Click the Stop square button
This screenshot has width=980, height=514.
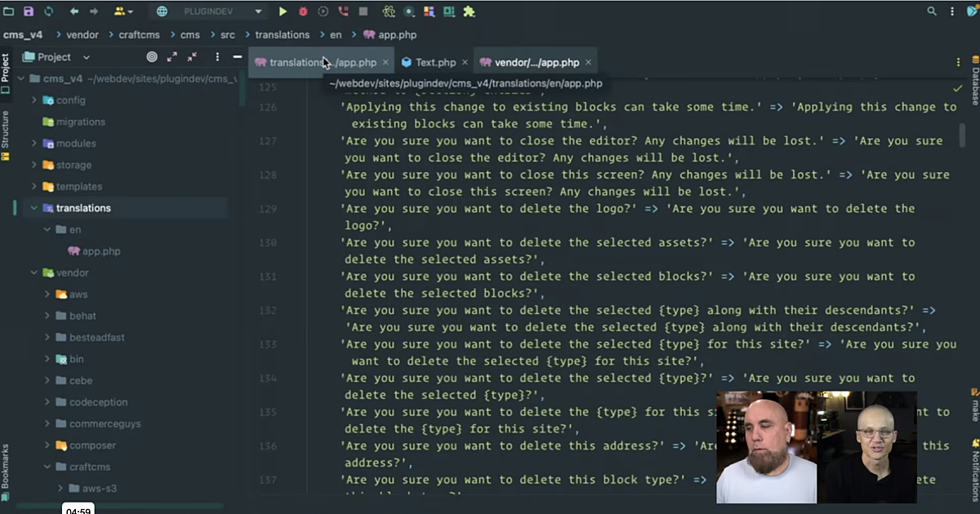(363, 11)
